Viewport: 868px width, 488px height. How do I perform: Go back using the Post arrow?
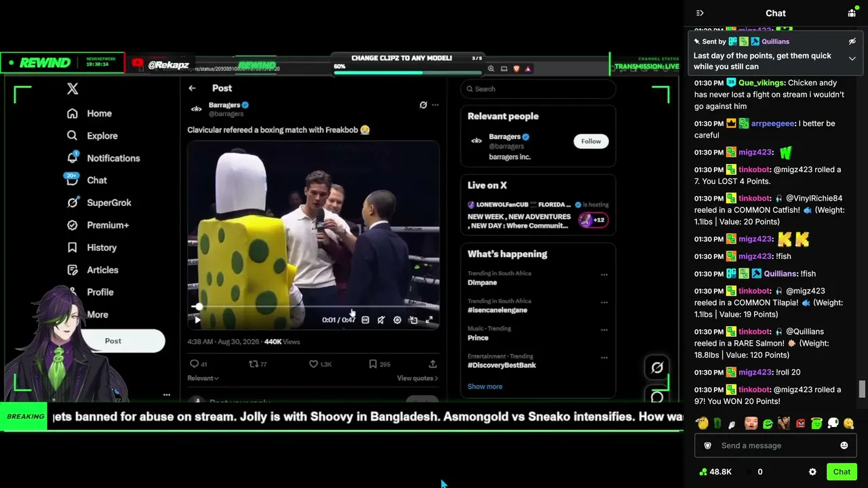pos(192,88)
